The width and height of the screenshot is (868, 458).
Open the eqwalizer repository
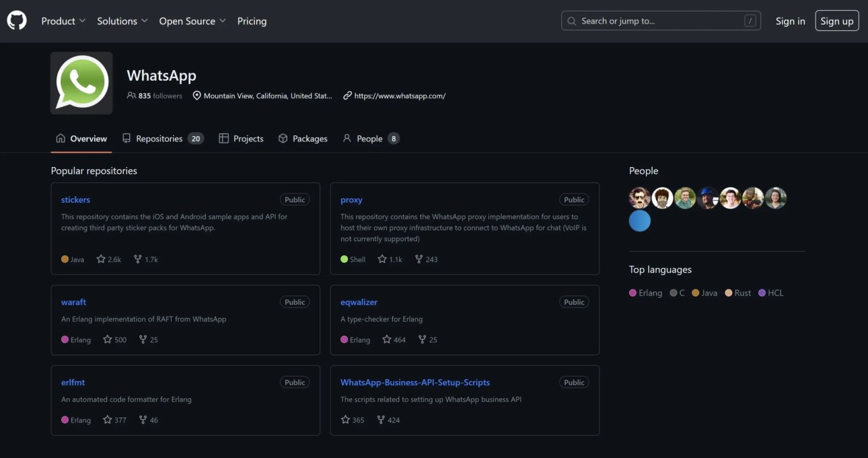tap(359, 302)
